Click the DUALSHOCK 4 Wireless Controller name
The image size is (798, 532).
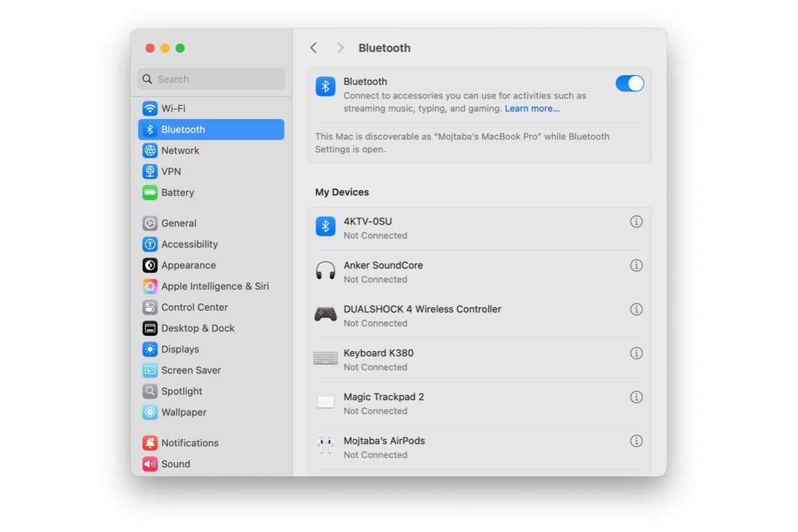pos(422,309)
